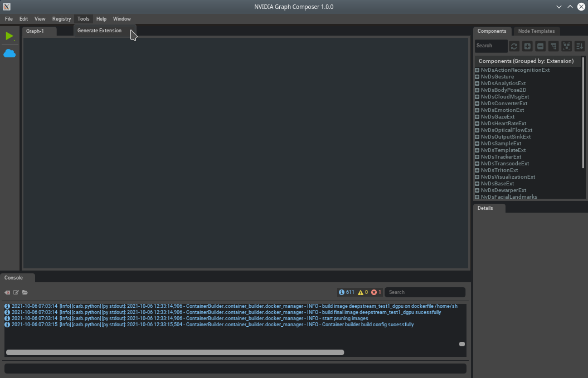Click the green Play graph button
This screenshot has height=378, width=588.
pyautogui.click(x=9, y=36)
